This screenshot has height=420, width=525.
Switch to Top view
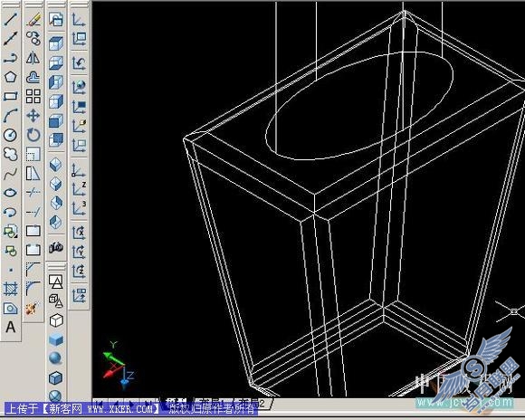56,43
